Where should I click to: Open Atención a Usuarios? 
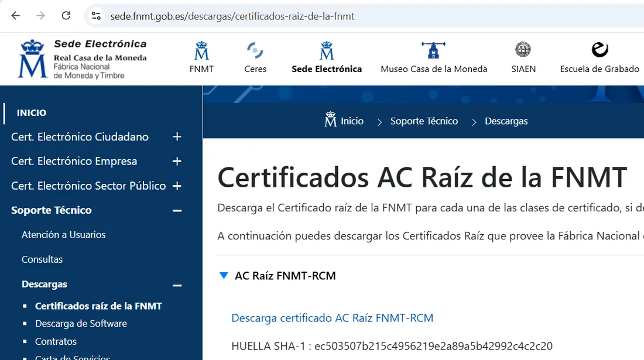pyautogui.click(x=64, y=235)
